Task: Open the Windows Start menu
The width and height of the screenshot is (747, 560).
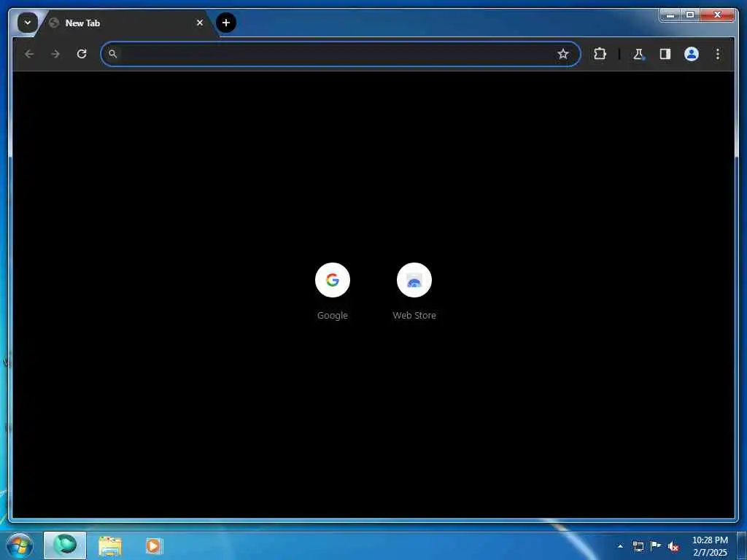Action: 20,545
